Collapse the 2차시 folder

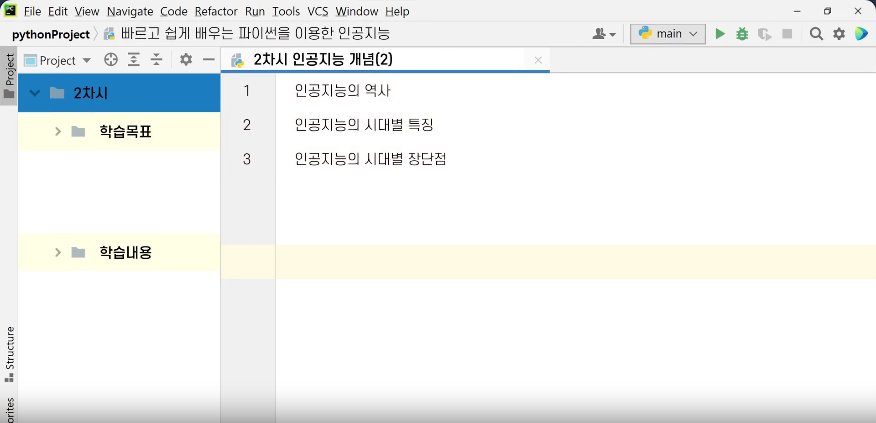point(35,93)
